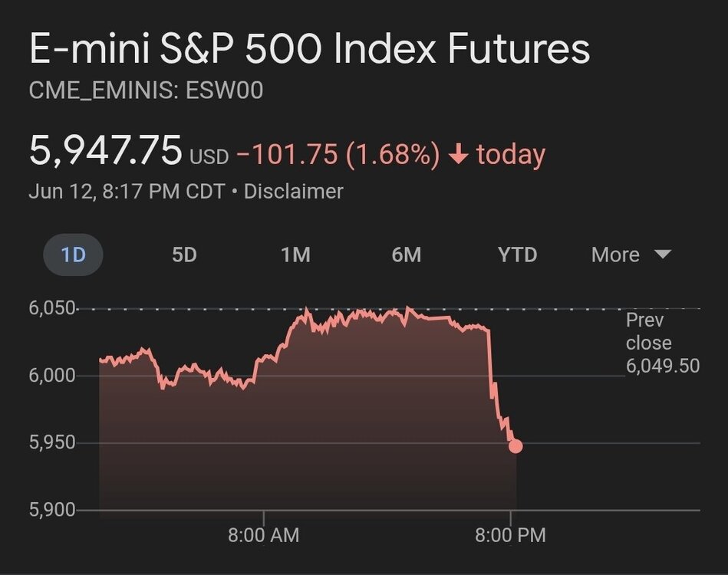The height and width of the screenshot is (575, 728).
Task: Click the 6,050 y-axis label
Action: [x=52, y=308]
